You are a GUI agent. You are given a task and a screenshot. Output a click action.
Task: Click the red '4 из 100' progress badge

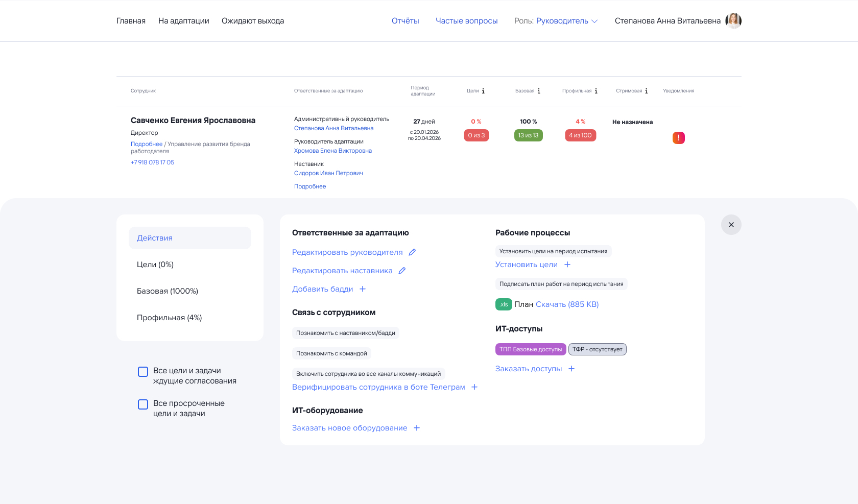580,135
